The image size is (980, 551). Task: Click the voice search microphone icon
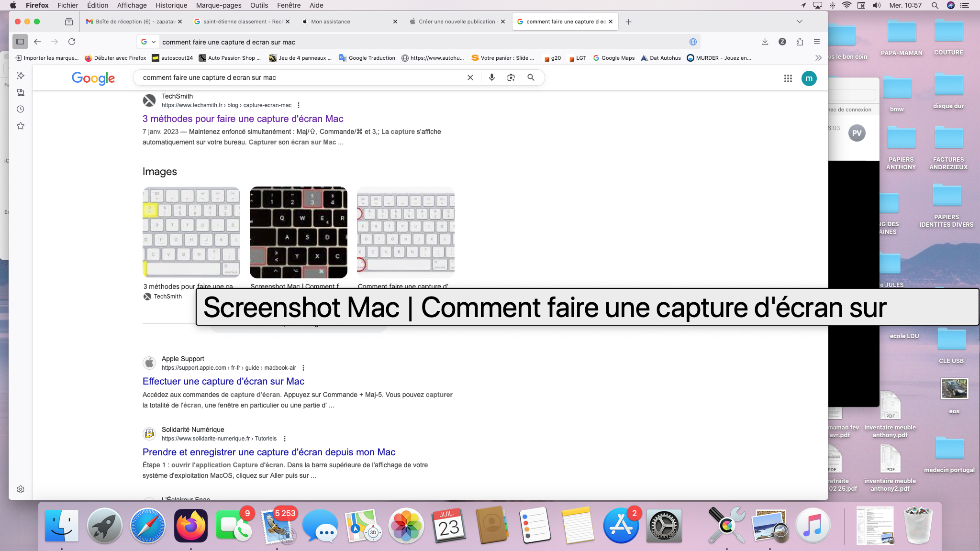click(491, 77)
